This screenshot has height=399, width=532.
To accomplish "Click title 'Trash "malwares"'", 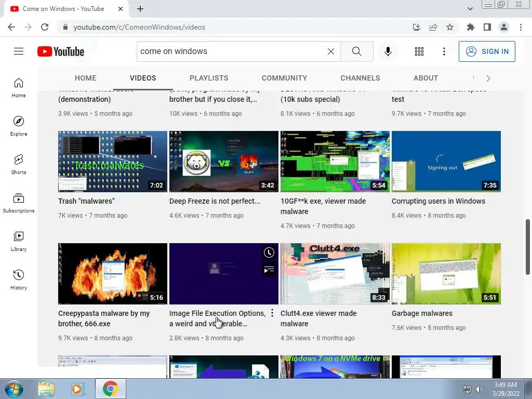I will pos(86,201).
